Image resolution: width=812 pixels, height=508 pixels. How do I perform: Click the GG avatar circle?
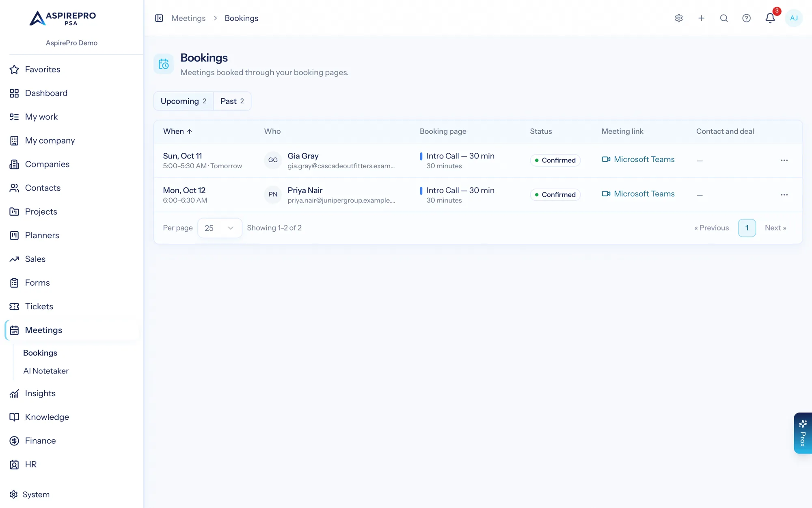273,160
